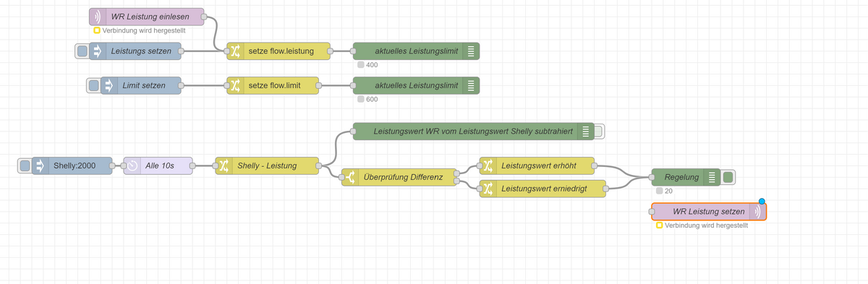
Task: Click the inject button of Shelly:2000 node
Action: [x=25, y=166]
